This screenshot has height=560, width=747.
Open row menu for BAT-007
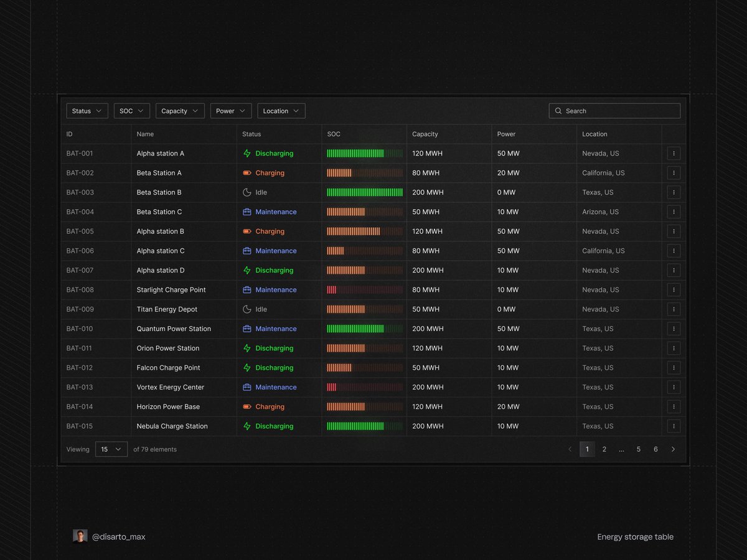click(x=674, y=271)
